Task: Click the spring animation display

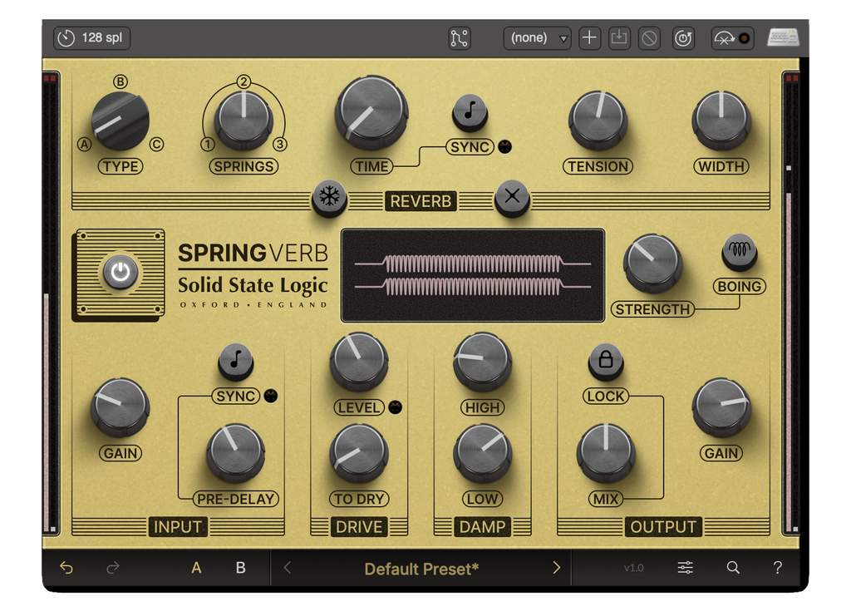Action: click(473, 276)
